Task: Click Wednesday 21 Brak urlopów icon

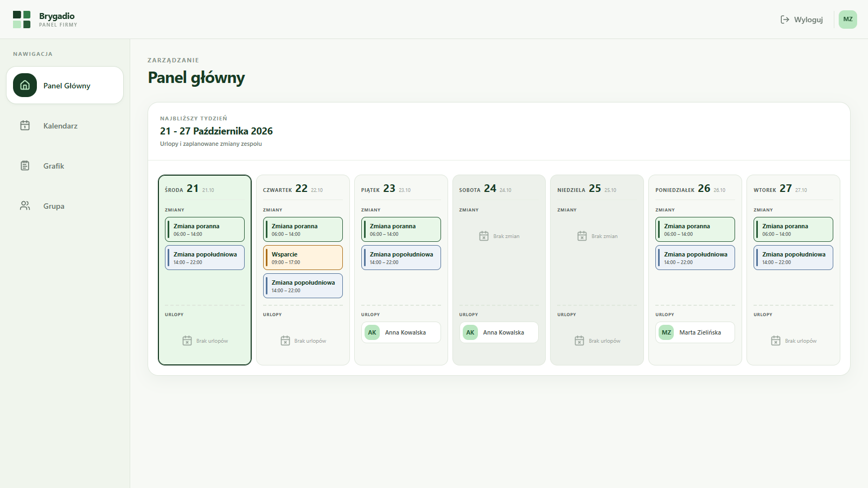Action: point(187,341)
